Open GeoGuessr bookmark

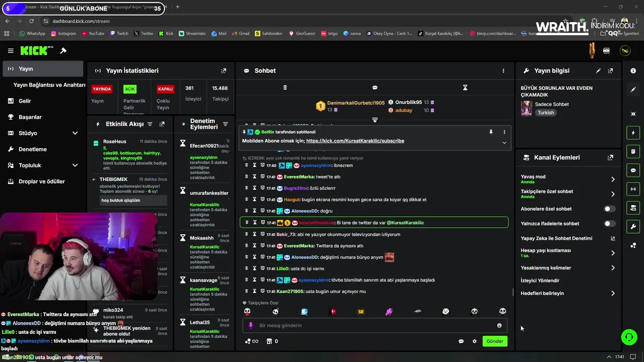(302, 34)
